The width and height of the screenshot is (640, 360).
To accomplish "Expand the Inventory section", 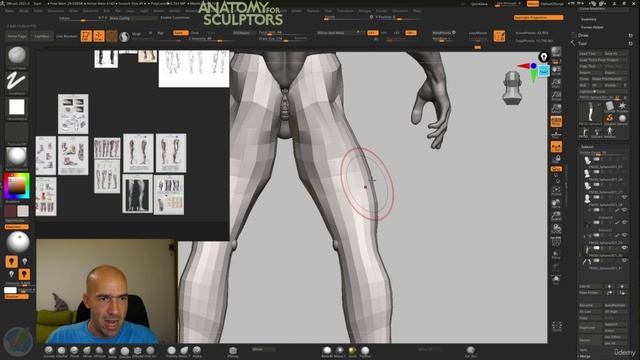I will point(589,19).
